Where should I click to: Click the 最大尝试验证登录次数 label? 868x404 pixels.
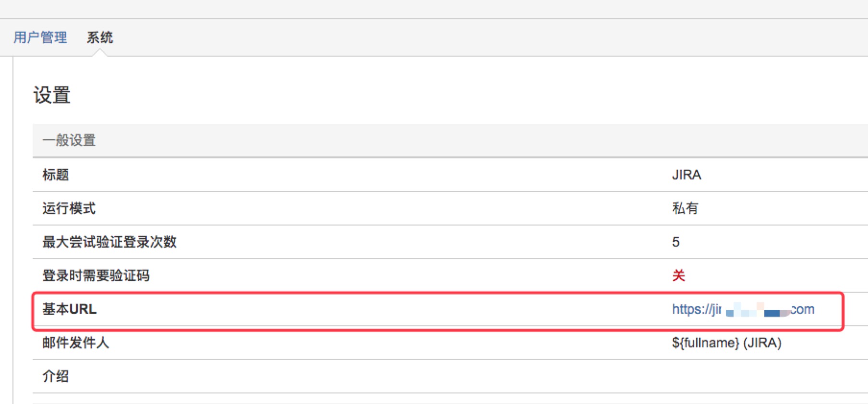point(109,242)
